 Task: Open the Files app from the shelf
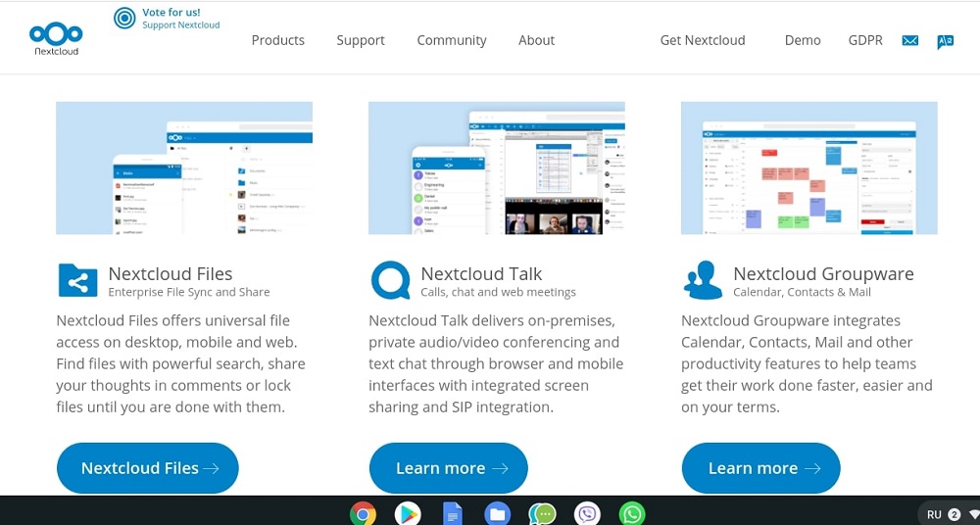pyautogui.click(x=498, y=514)
